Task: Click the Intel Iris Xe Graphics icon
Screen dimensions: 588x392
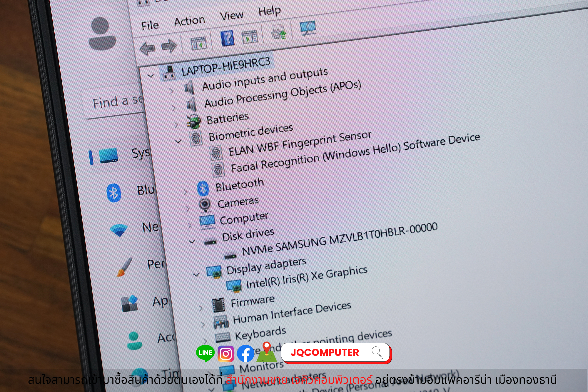Action: (x=234, y=287)
